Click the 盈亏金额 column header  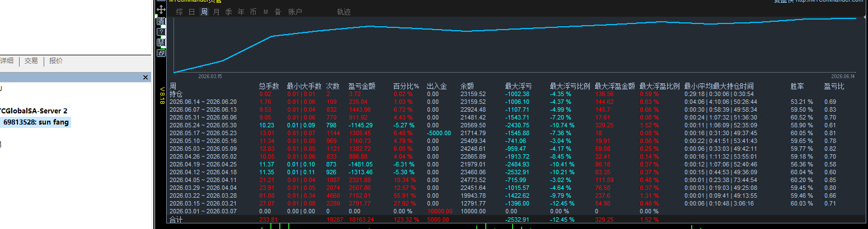pos(362,86)
